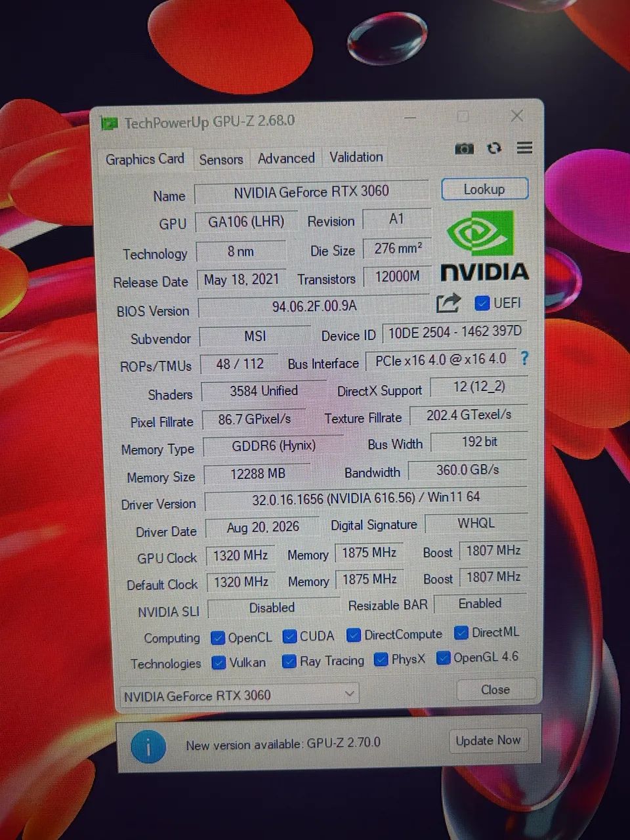Switch to the Validation tab

coord(356,157)
